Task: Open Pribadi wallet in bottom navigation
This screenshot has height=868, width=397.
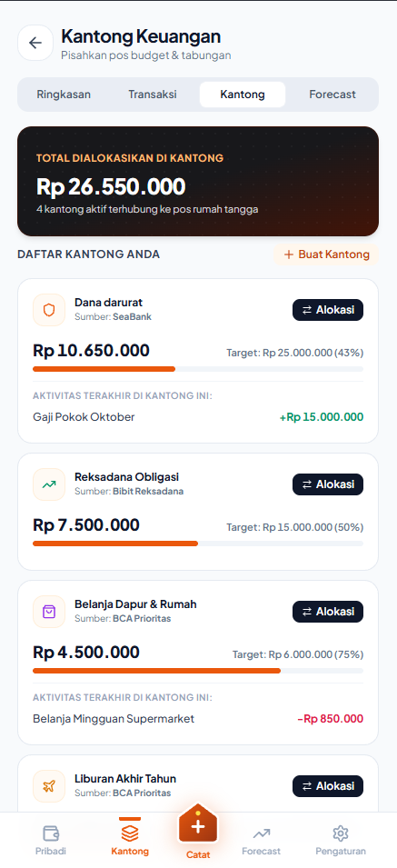Action: [51, 840]
